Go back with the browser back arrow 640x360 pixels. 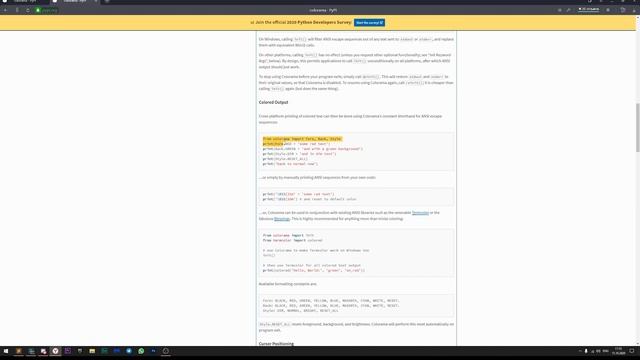click(x=5, y=10)
